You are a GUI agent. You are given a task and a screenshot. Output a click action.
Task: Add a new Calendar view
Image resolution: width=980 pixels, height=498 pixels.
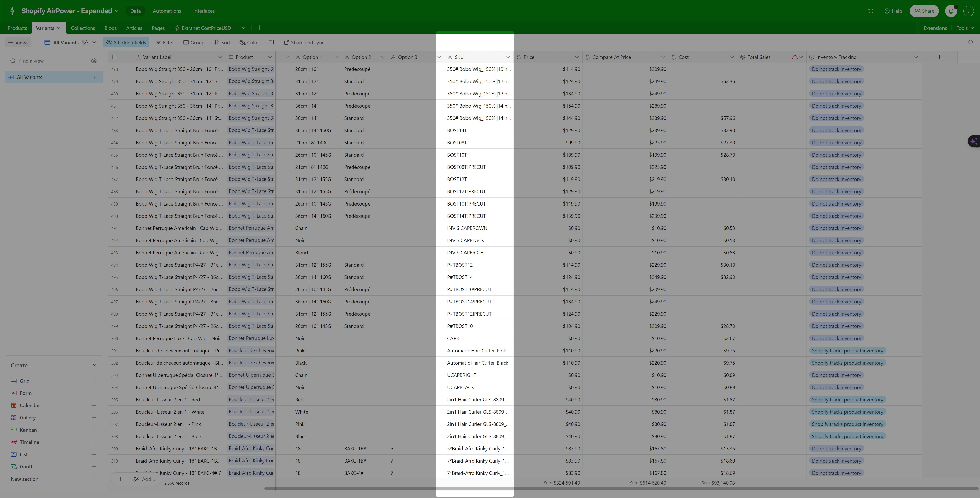coord(94,405)
